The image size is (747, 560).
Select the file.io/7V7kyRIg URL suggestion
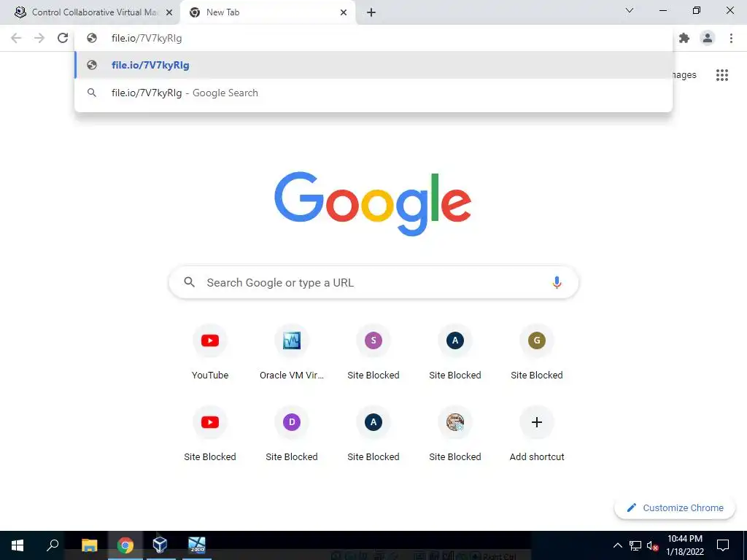coord(373,65)
